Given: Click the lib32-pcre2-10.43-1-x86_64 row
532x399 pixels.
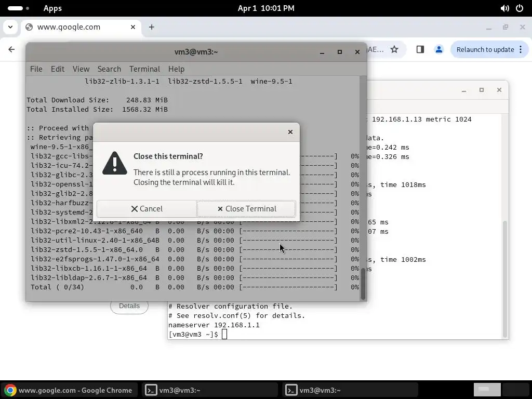Looking at the screenshot, I should click(195, 231).
